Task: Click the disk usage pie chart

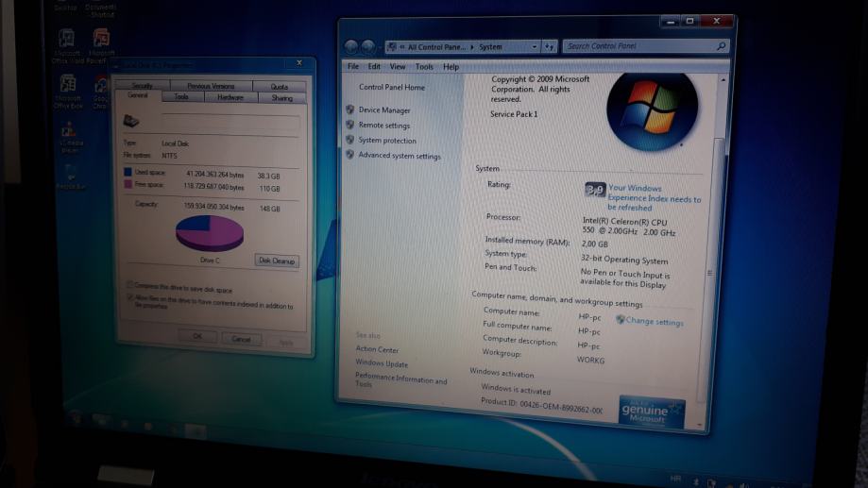Action: [x=210, y=233]
